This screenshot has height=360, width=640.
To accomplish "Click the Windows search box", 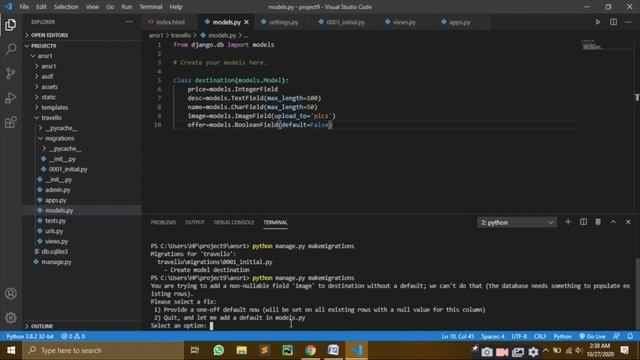I will pos(103,351).
